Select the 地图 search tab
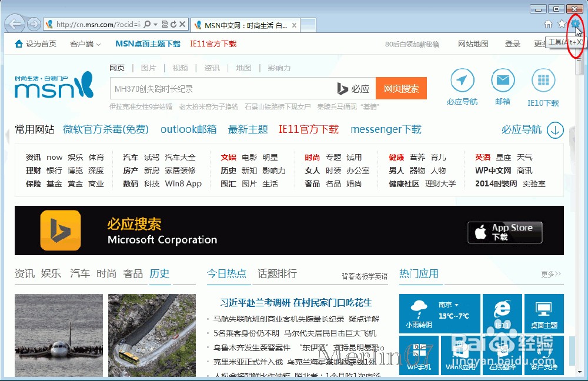 [x=244, y=68]
